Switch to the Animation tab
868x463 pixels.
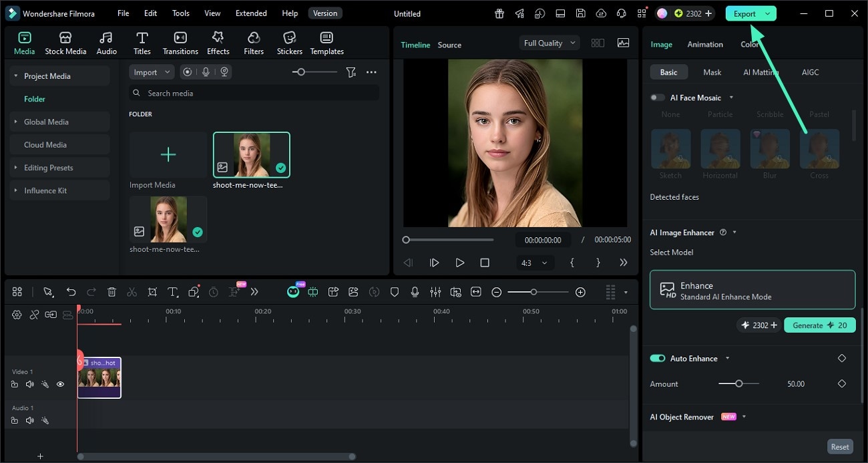[x=705, y=44]
